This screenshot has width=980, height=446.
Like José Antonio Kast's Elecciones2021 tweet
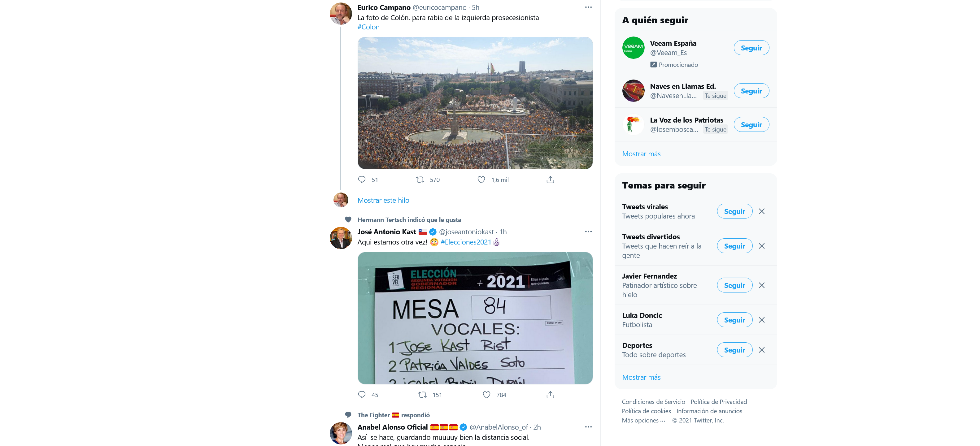486,395
